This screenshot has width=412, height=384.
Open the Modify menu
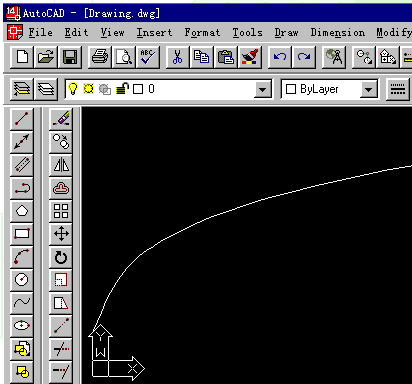point(394,32)
